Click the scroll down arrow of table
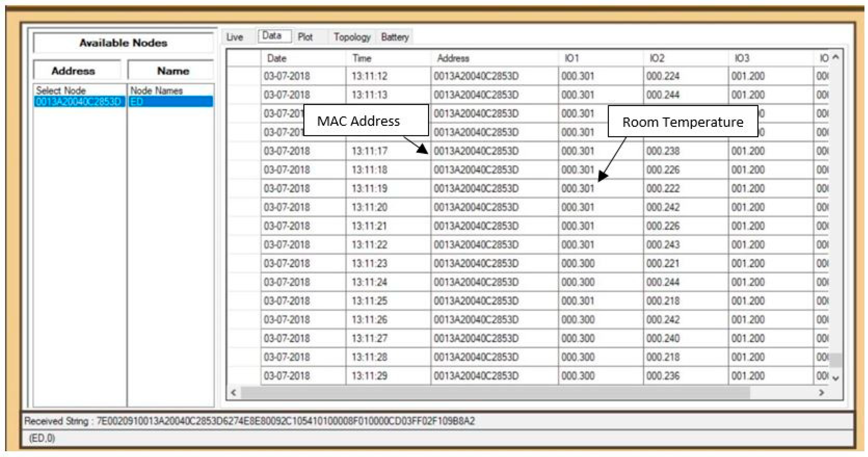Viewport: 868px width, 457px height. (836, 378)
